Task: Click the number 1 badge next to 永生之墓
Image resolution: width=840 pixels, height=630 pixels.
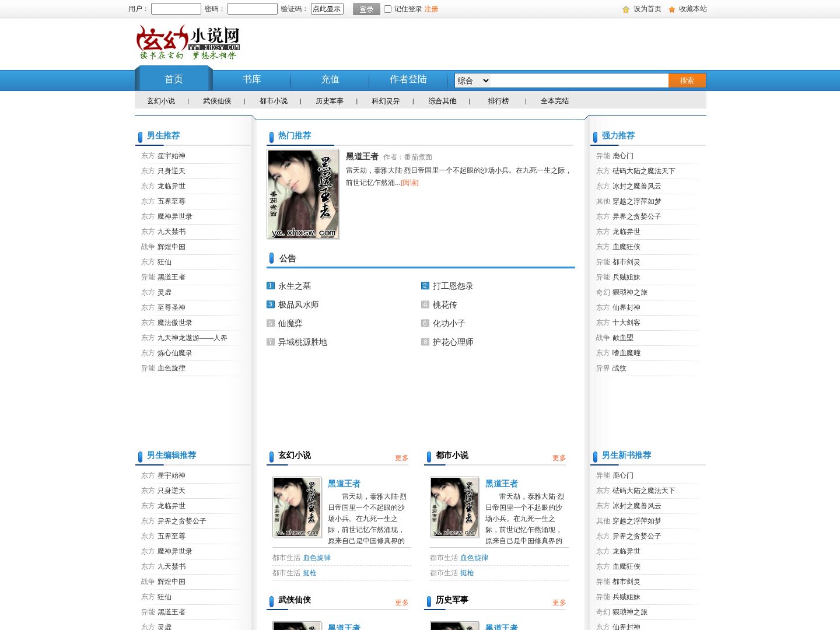Action: point(271,286)
